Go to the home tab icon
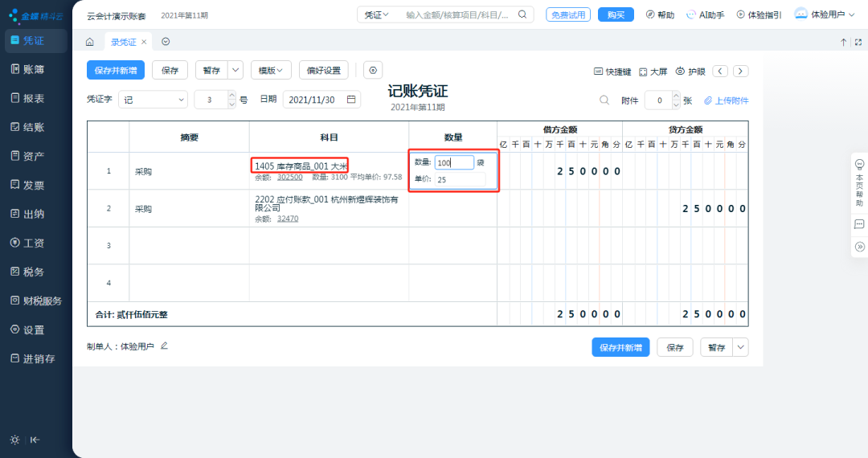 [90, 42]
